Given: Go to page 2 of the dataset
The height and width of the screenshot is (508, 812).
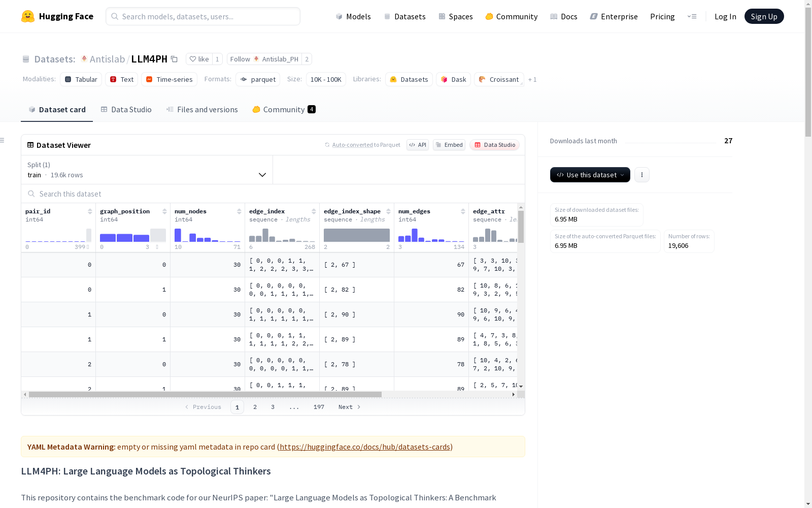Looking at the screenshot, I should (255, 407).
